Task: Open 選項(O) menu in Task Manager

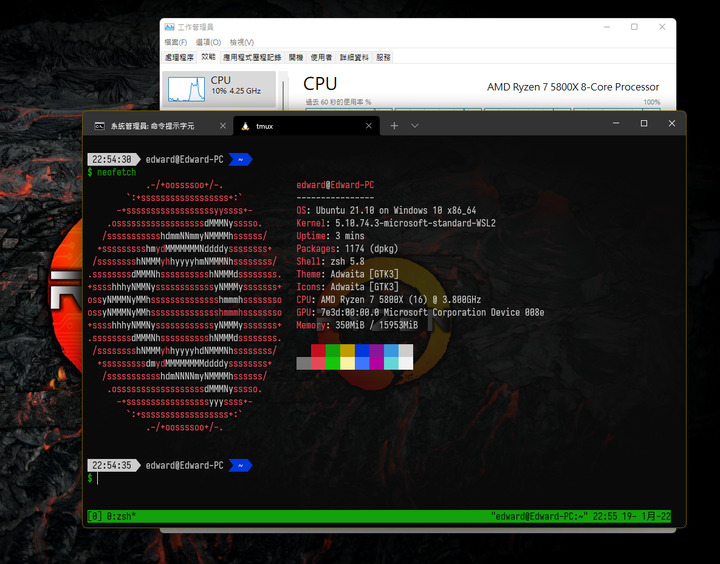Action: click(x=208, y=42)
